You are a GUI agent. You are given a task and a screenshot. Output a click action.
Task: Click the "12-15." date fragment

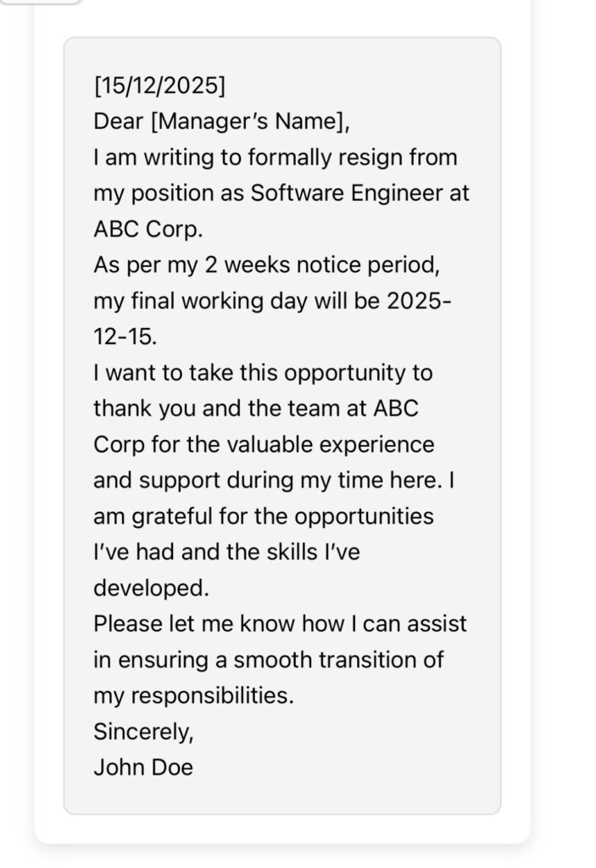click(x=125, y=337)
